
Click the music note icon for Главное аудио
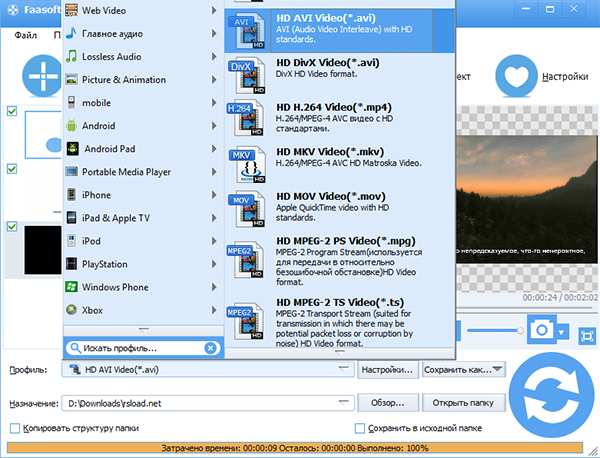(x=72, y=33)
